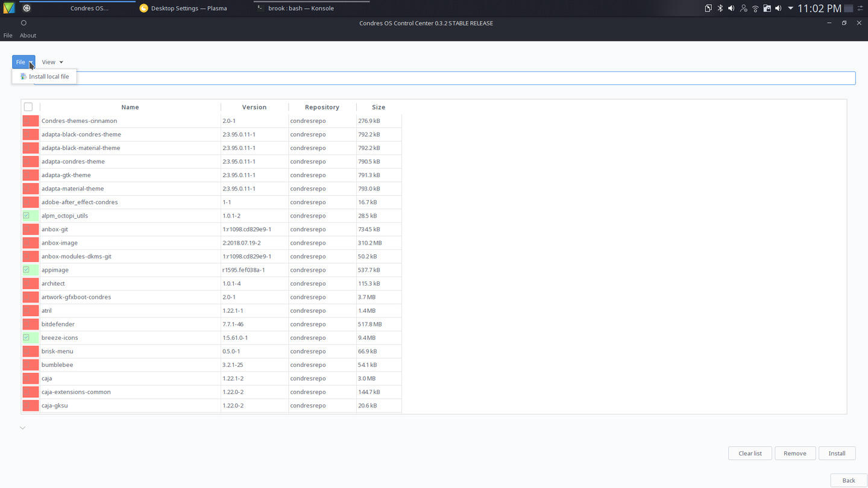
Task: Choose Install local file from the dropdown
Action: (44, 77)
